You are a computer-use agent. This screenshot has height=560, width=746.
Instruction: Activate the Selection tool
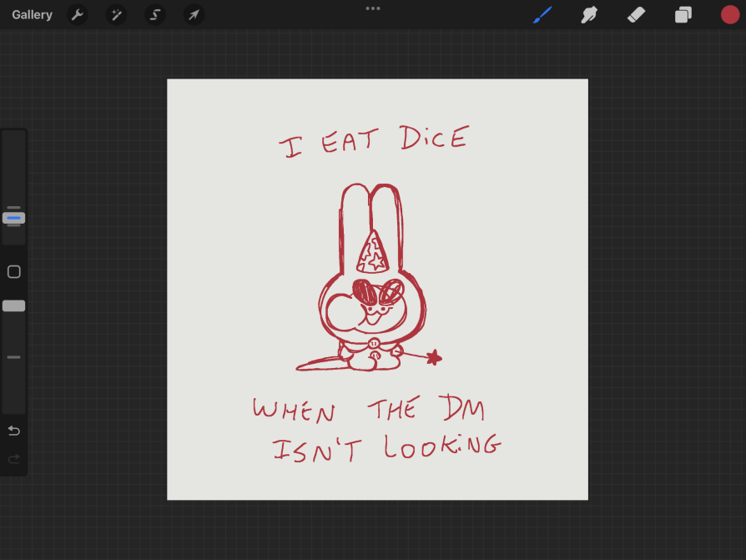pos(155,15)
